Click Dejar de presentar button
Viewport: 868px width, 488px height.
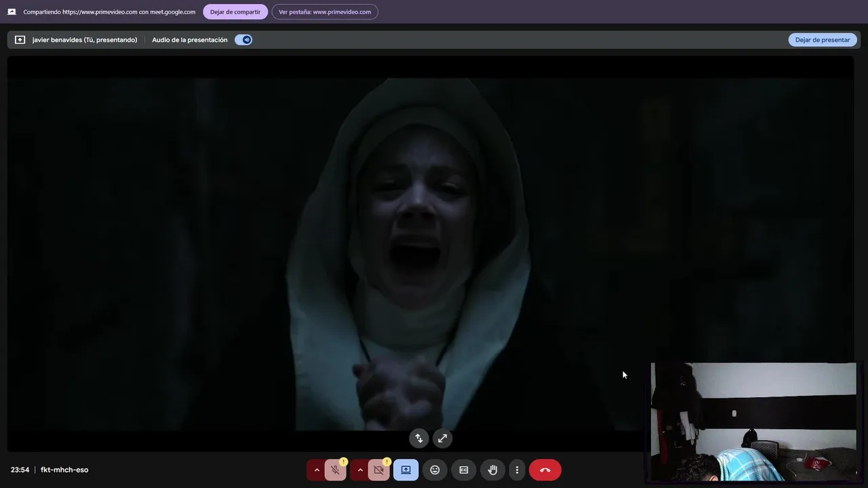(x=822, y=40)
